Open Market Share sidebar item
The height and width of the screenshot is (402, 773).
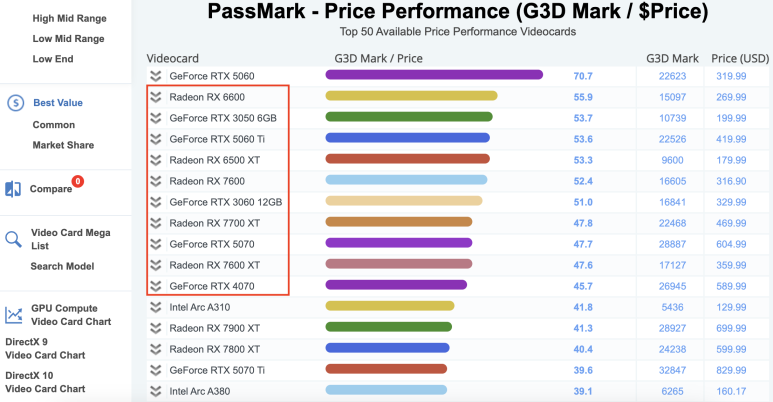tap(63, 145)
